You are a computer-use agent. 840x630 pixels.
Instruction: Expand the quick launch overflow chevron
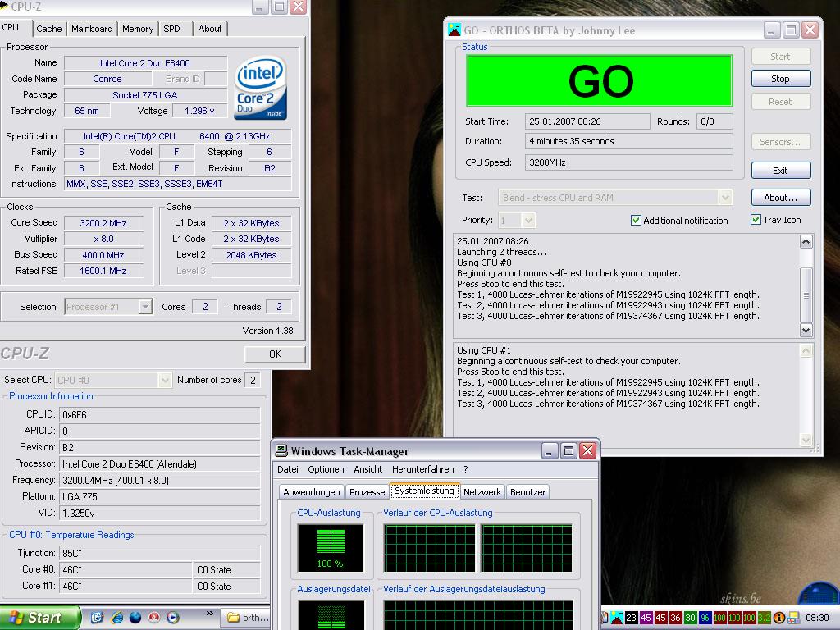click(209, 614)
